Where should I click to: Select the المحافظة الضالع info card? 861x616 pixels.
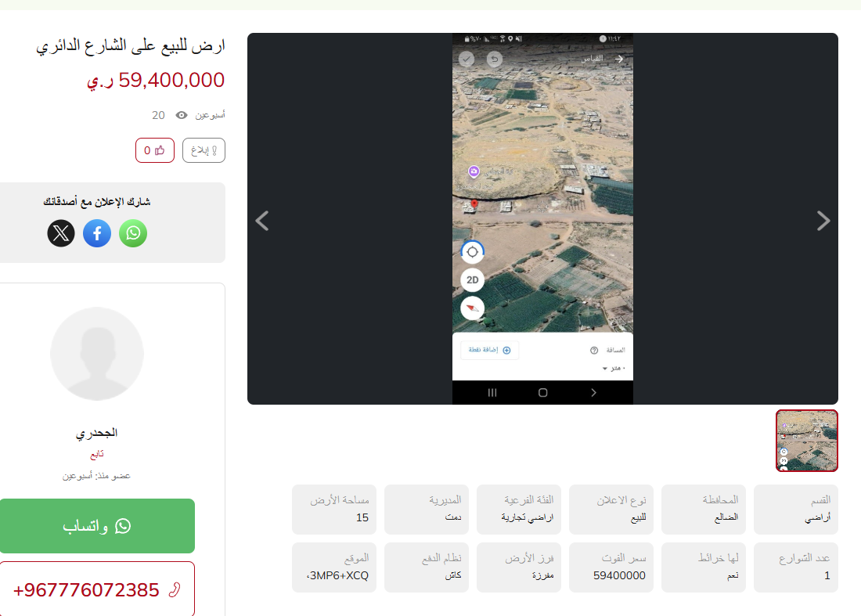pyautogui.click(x=704, y=509)
